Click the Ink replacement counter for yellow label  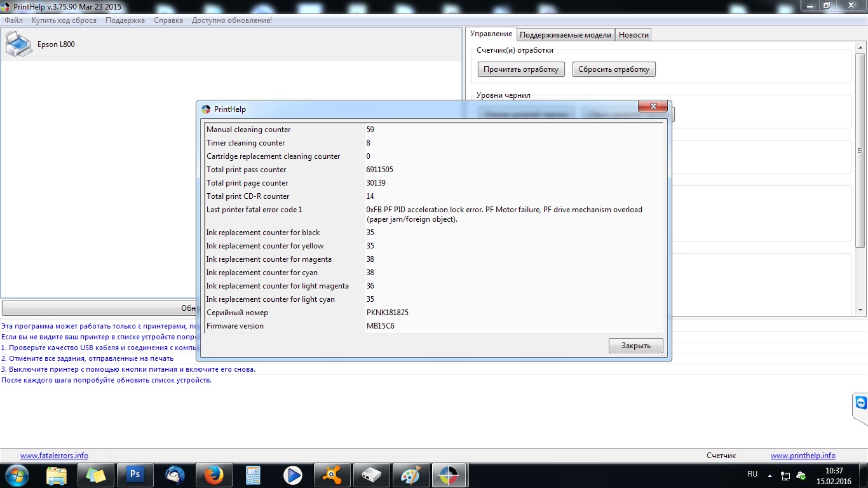(265, 246)
